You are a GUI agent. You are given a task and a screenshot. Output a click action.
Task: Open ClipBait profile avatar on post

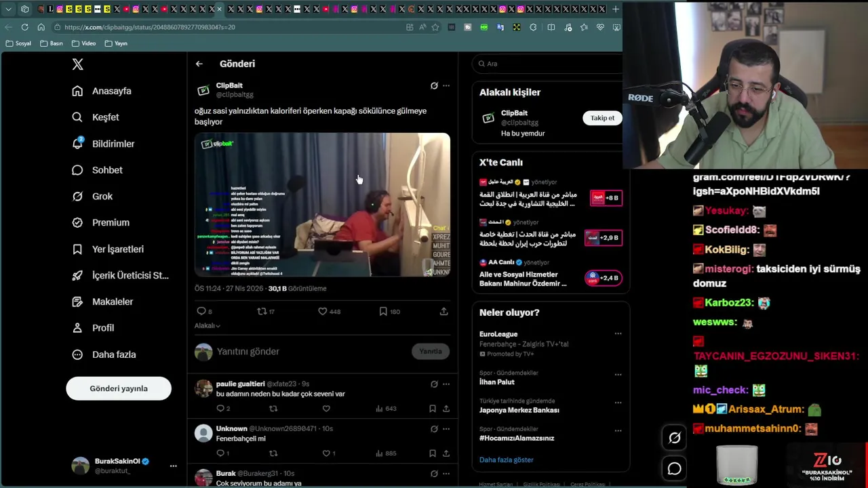coord(203,90)
